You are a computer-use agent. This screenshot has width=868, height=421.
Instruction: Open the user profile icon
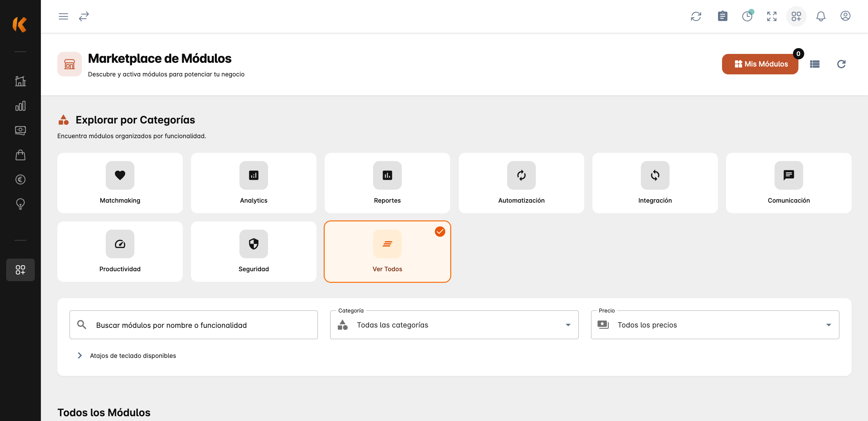coord(845,16)
